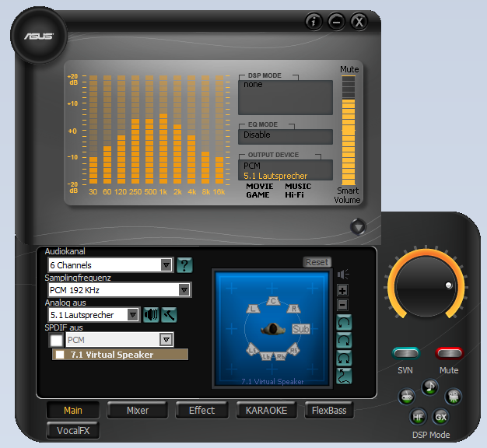
Task: Open the Samplingfrequenz PCM 192 KHz dropdown
Action: (119, 290)
